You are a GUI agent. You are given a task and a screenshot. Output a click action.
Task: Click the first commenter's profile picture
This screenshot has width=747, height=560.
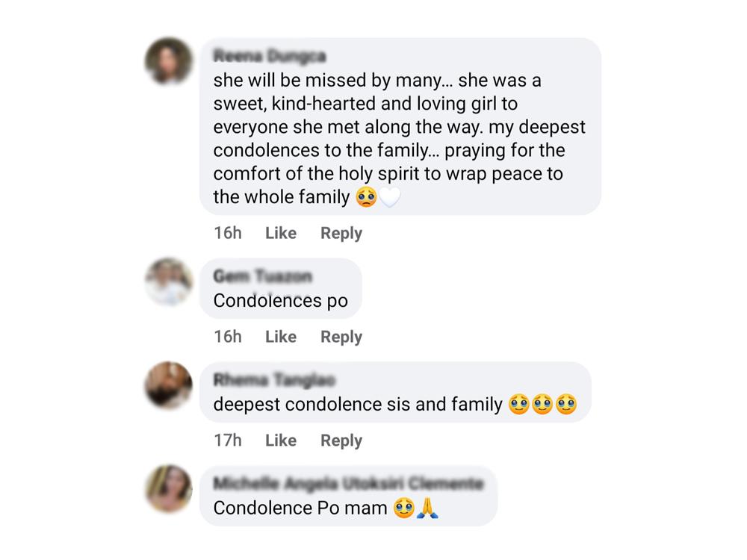click(x=169, y=61)
